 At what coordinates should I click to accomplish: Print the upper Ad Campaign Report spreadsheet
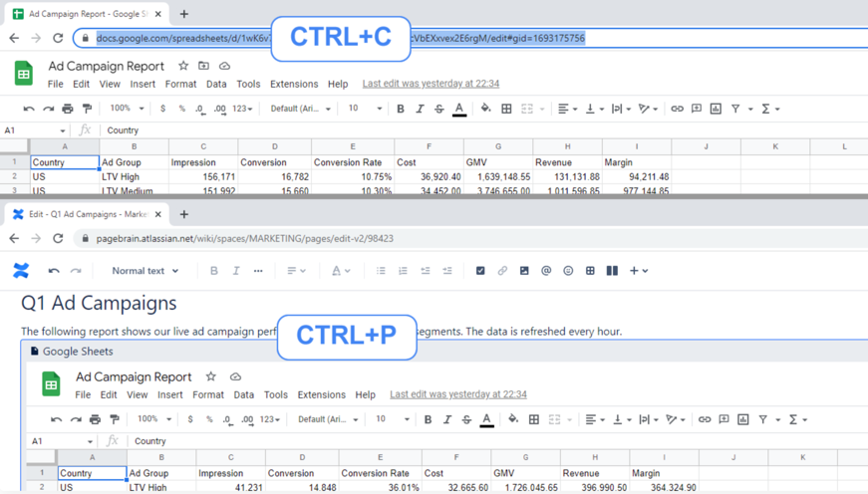coord(68,109)
